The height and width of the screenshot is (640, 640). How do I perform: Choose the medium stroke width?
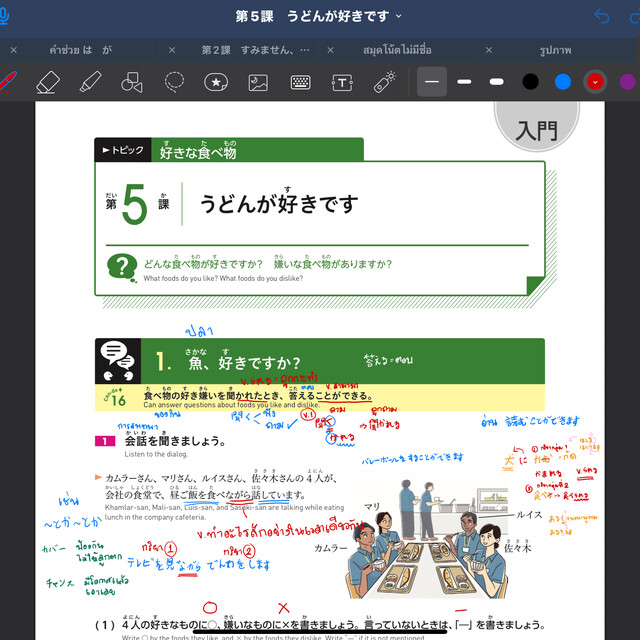(x=464, y=81)
